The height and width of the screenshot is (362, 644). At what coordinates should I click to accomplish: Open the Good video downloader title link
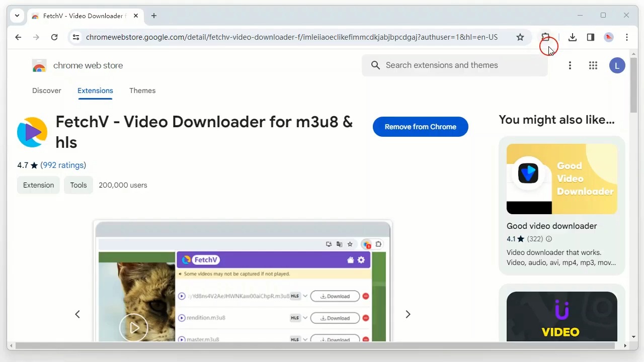click(x=552, y=226)
